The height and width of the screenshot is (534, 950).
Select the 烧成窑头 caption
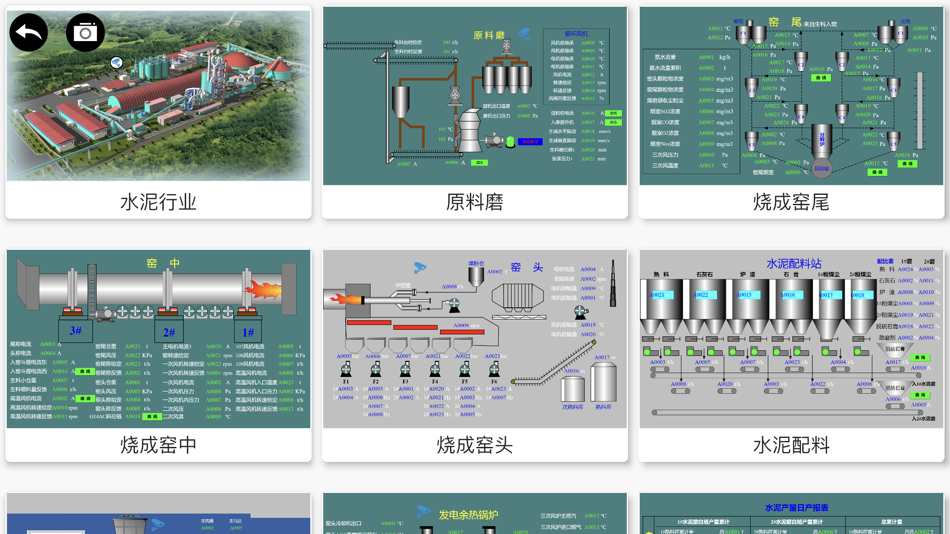tap(475, 446)
